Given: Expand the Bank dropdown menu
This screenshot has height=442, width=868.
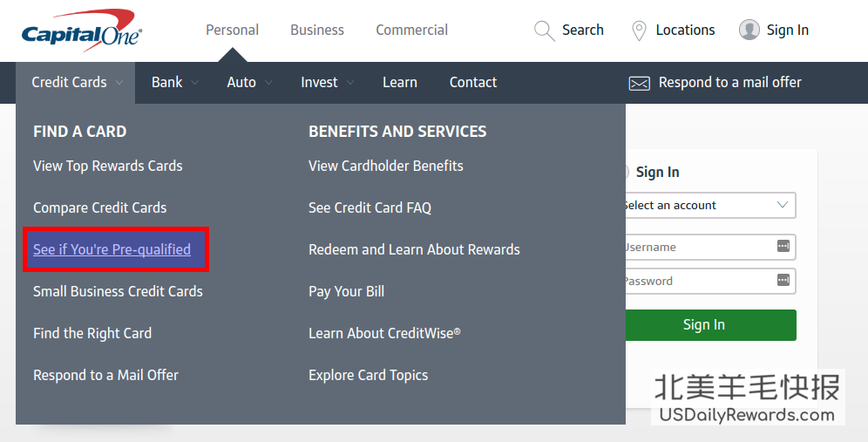Looking at the screenshot, I should point(174,83).
